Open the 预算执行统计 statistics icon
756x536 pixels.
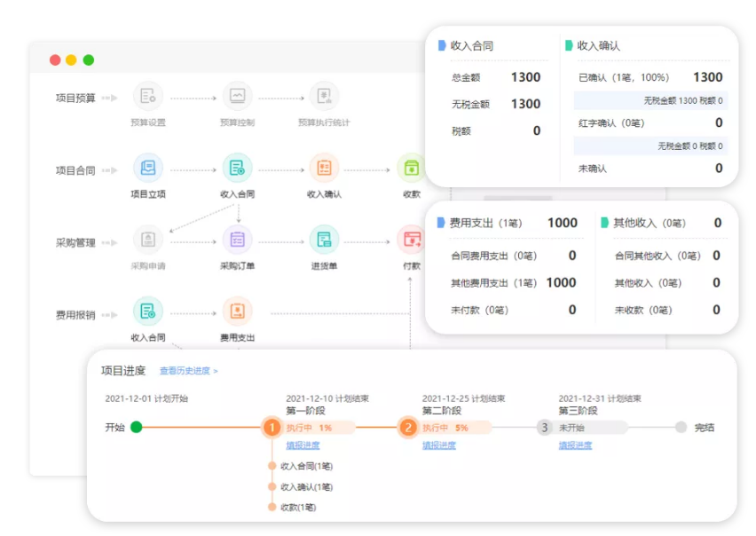tap(324, 96)
